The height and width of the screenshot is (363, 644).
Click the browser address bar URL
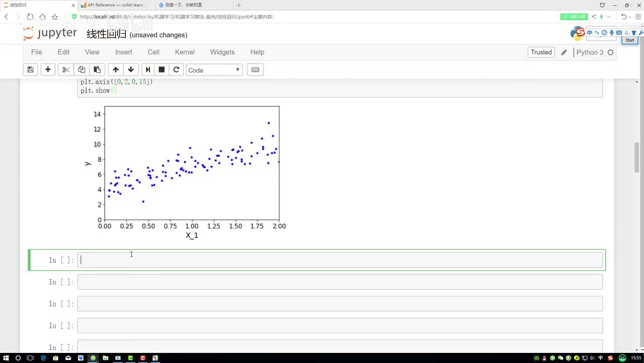click(x=177, y=17)
